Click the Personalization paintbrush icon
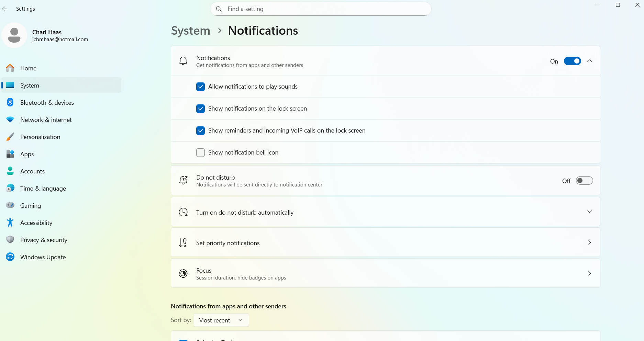Image resolution: width=644 pixels, height=341 pixels. (x=10, y=137)
